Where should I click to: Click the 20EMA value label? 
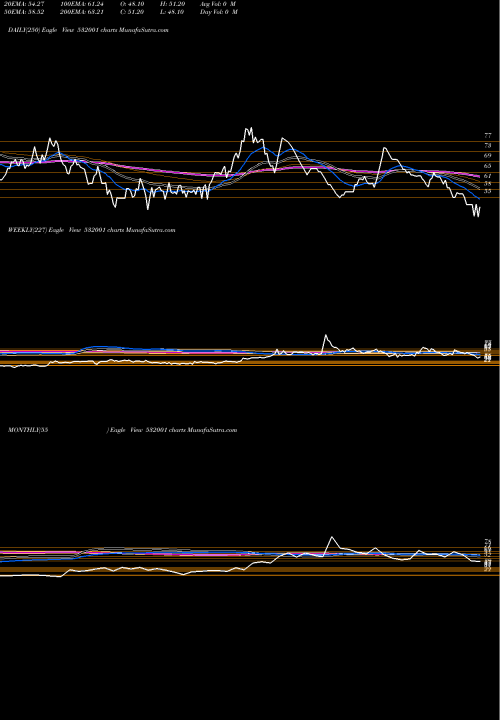[x=22, y=4]
